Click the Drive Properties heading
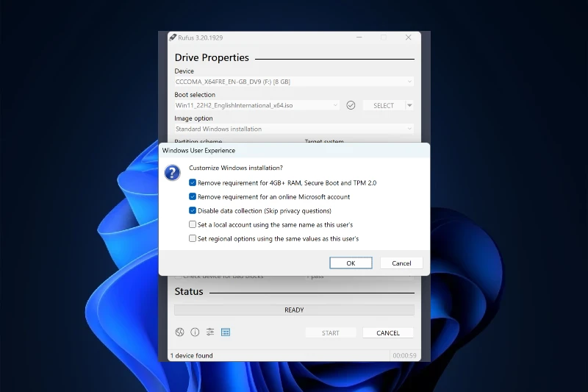 (212, 57)
